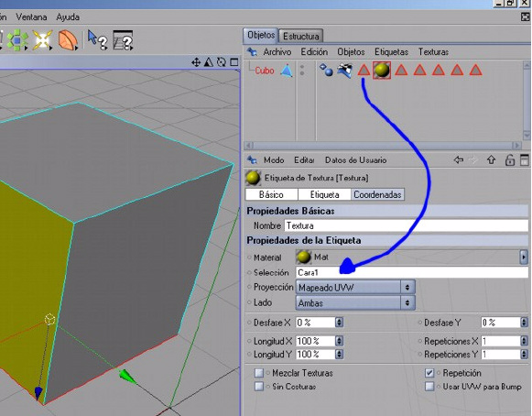This screenshot has height=416, width=532.
Task: Switch to the Objetos tab
Action: pyautogui.click(x=261, y=35)
